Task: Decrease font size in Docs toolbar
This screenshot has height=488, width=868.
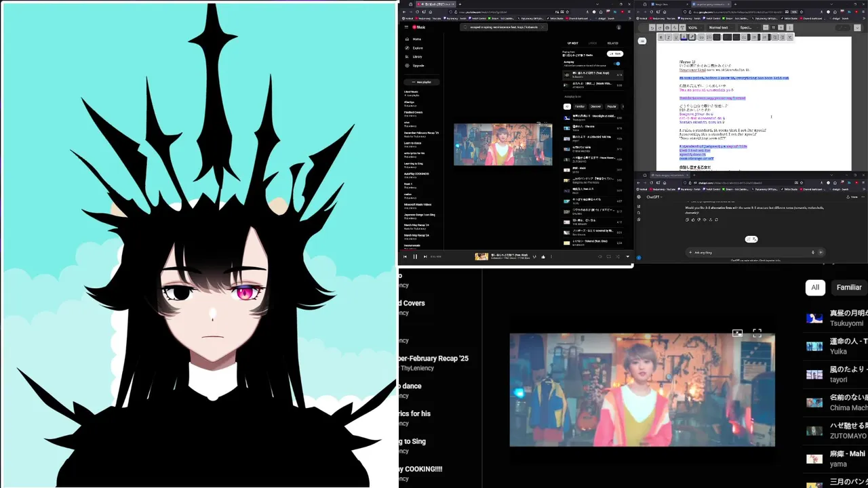Action: pos(766,28)
